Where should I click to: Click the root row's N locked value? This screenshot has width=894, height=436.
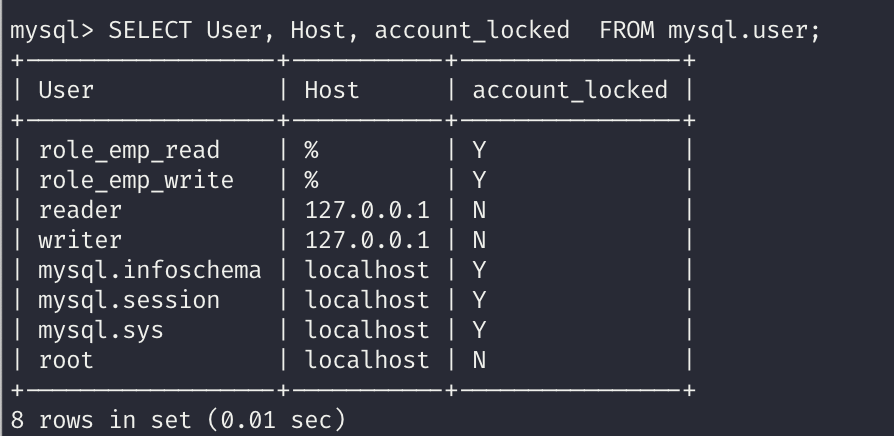479,360
